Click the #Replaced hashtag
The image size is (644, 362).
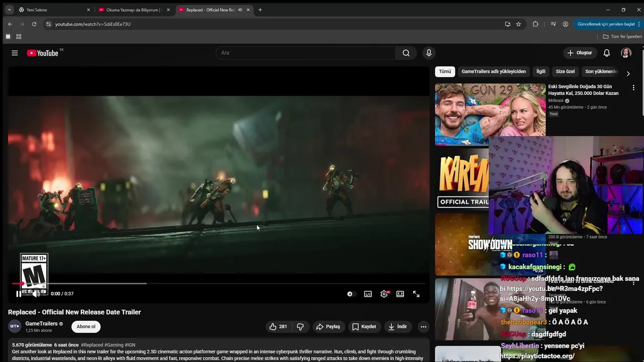click(x=92, y=345)
